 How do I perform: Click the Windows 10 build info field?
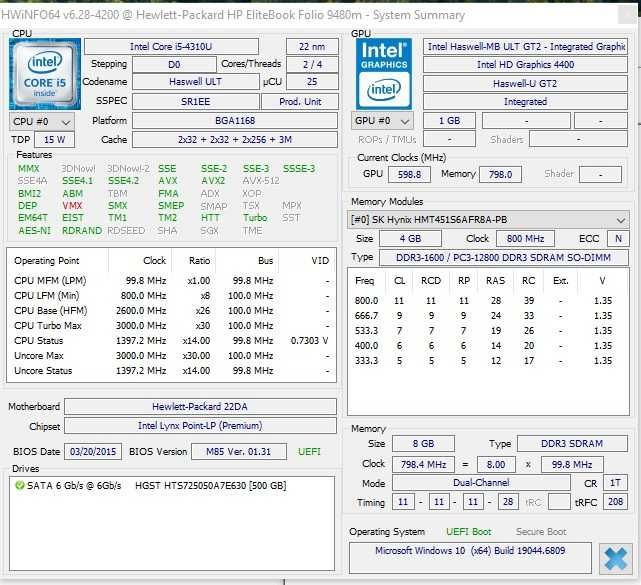[470, 558]
